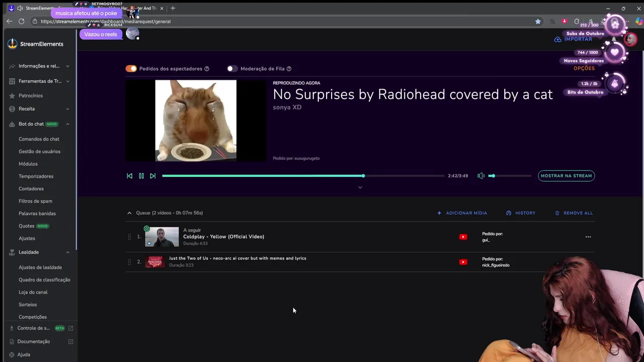Go back in browser history
644x362 pixels.
tap(9, 21)
